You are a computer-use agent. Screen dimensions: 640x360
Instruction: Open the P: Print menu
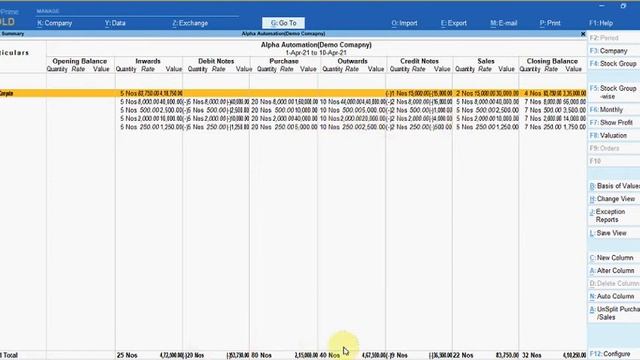tap(550, 23)
